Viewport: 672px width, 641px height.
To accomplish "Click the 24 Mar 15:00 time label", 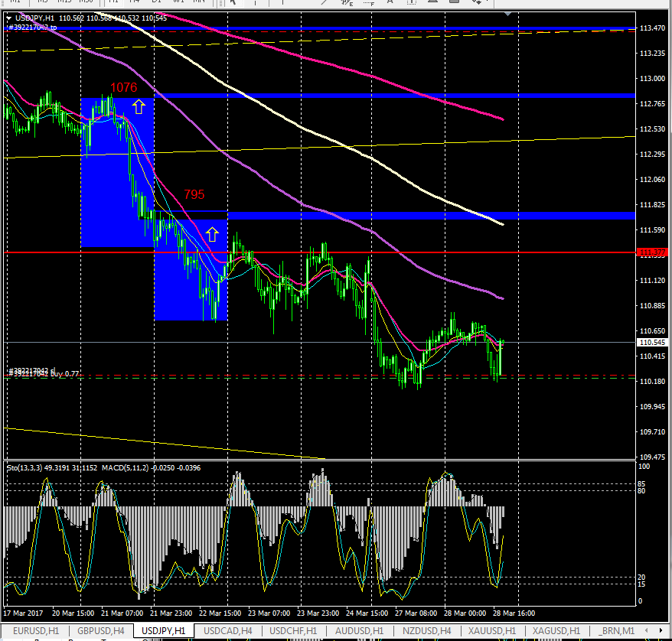I will (367, 613).
